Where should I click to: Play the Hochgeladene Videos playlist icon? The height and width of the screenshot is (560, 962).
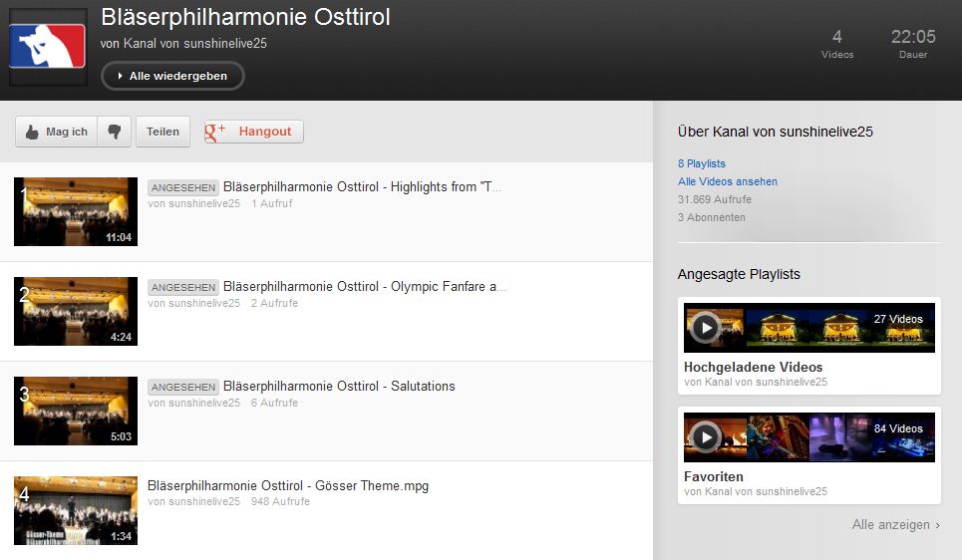click(x=706, y=328)
